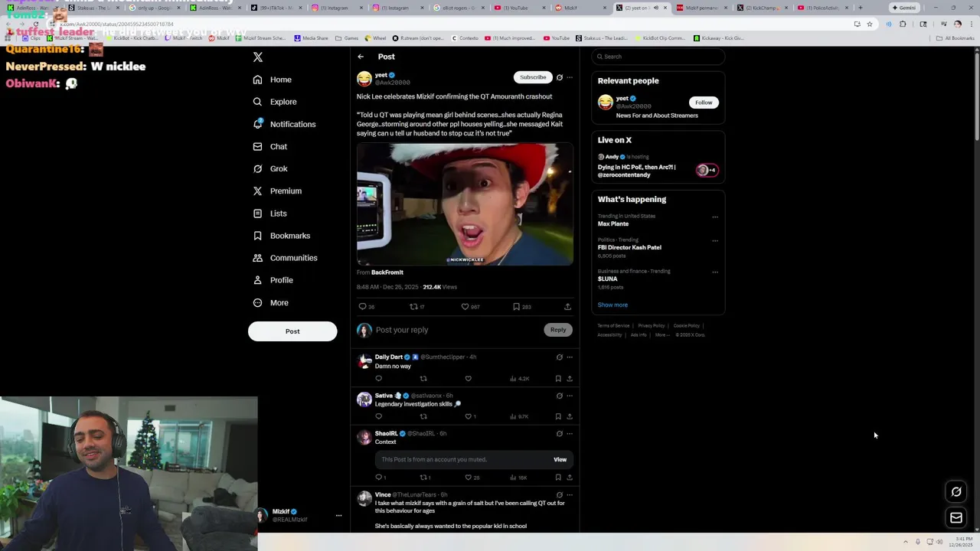Open options for $LUNA trend
Image resolution: width=980 pixels, height=551 pixels.
(x=715, y=272)
